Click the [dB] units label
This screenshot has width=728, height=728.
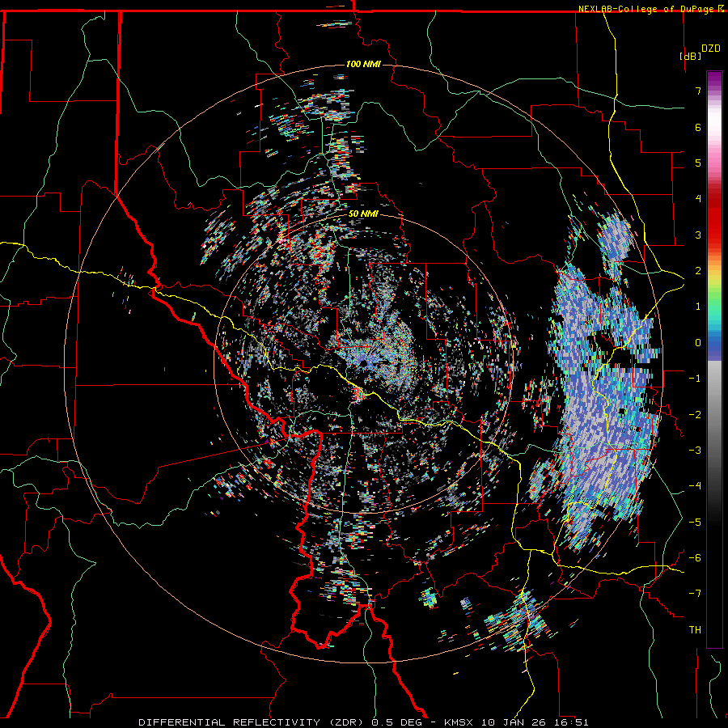coord(690,56)
